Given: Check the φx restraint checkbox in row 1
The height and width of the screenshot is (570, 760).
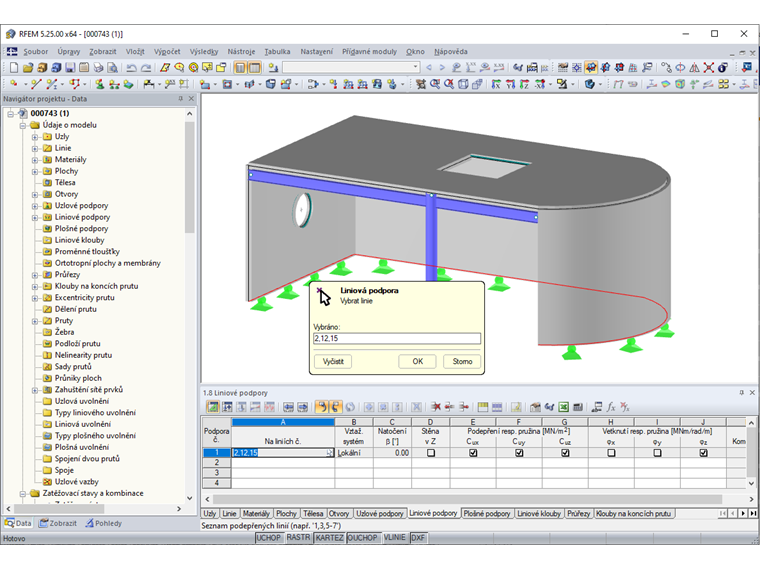Looking at the screenshot, I should click(x=611, y=453).
